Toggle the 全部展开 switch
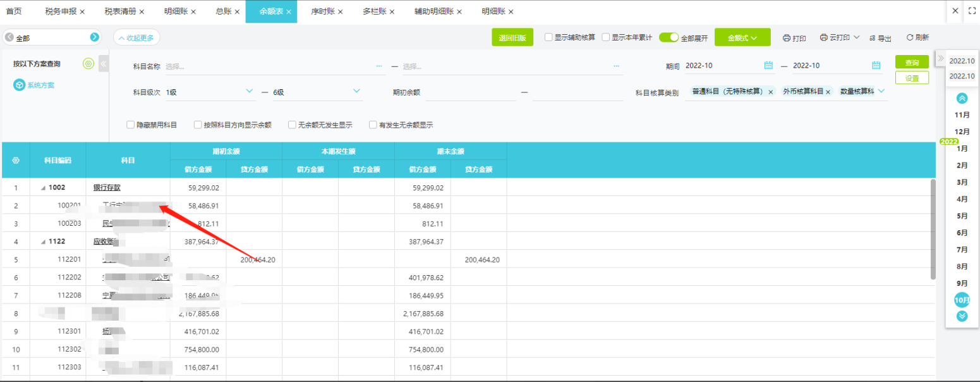The height and width of the screenshot is (382, 980). pos(668,37)
